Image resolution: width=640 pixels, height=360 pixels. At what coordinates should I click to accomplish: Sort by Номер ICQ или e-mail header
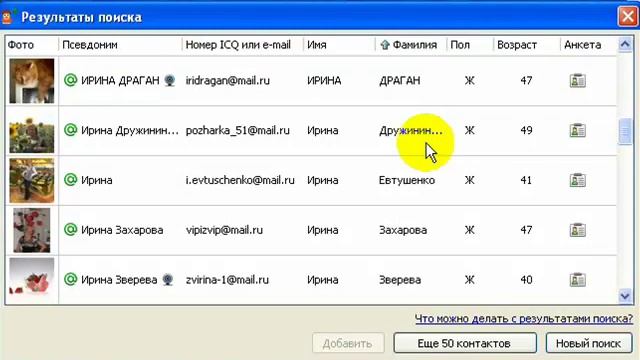[243, 45]
